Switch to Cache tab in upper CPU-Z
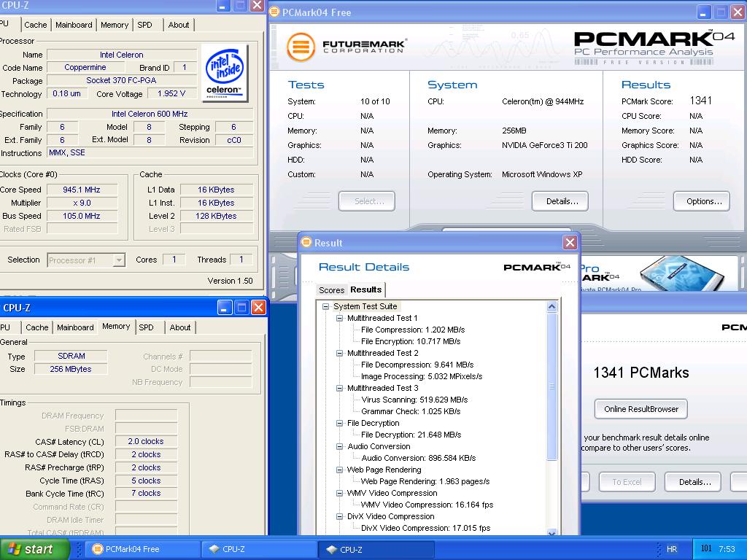The height and width of the screenshot is (560, 747). 36,25
